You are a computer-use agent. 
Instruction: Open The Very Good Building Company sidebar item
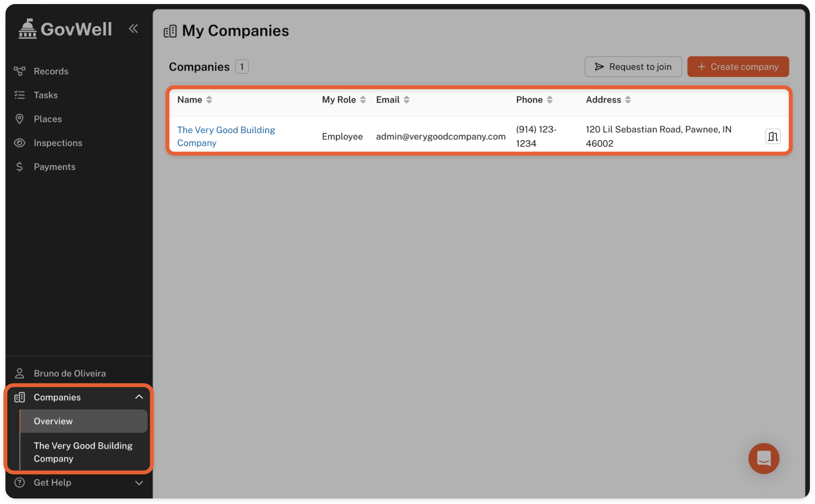coord(83,452)
